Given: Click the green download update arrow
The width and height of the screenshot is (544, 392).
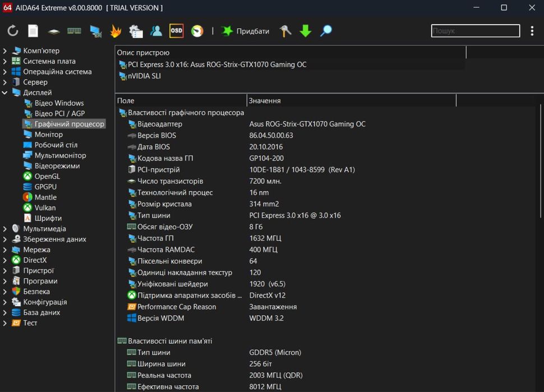Looking at the screenshot, I should click(x=306, y=31).
